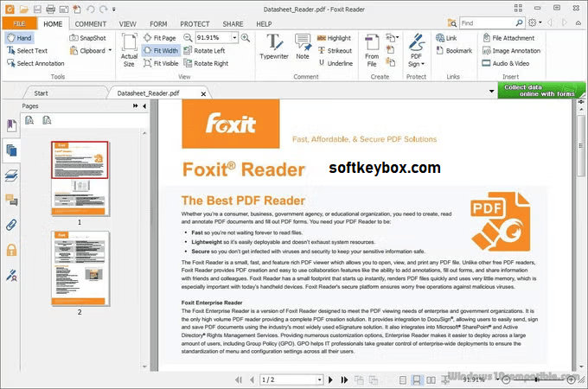Image resolution: width=588 pixels, height=389 pixels.
Task: Open the Layers side panel
Action: 11,175
